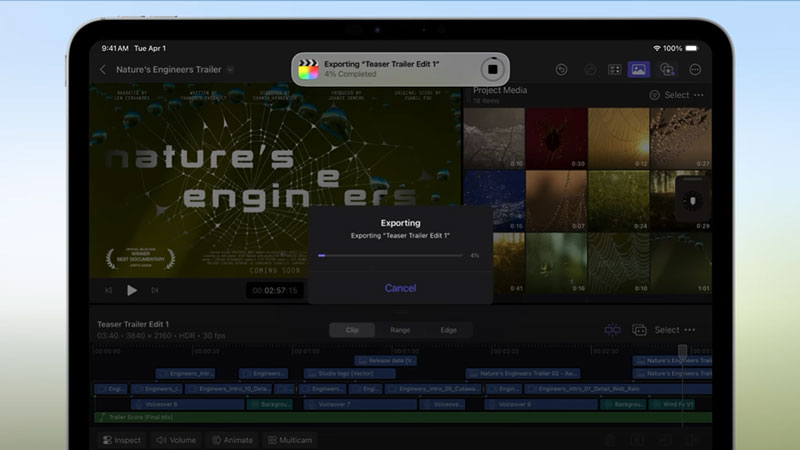Click the 00:01:00 ruler mark
Image resolution: width=800 pixels, height=450 pixels.
pyautogui.click(x=308, y=351)
